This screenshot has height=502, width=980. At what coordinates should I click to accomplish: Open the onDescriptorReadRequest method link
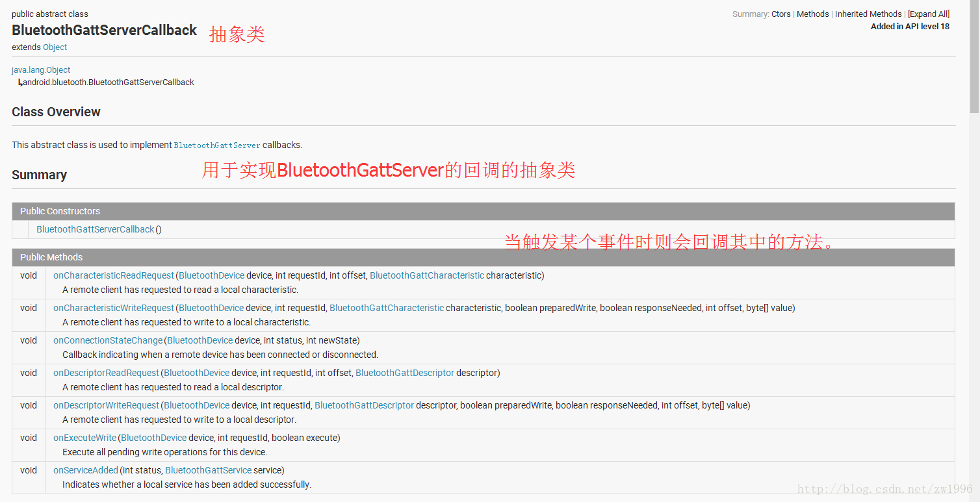click(107, 373)
